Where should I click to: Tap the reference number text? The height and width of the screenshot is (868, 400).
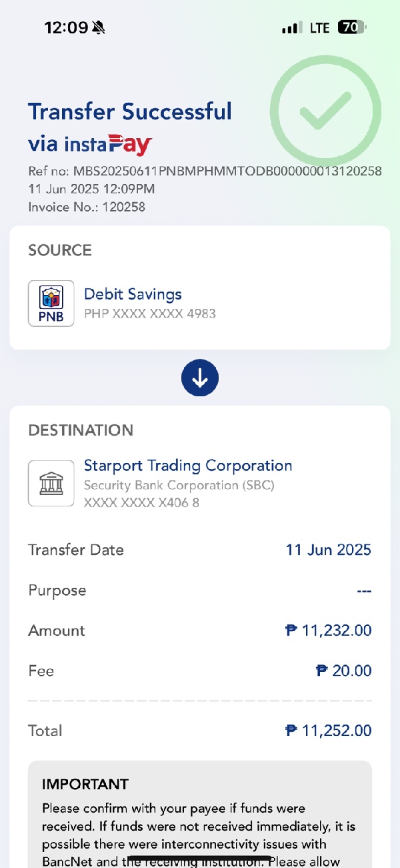click(x=205, y=171)
